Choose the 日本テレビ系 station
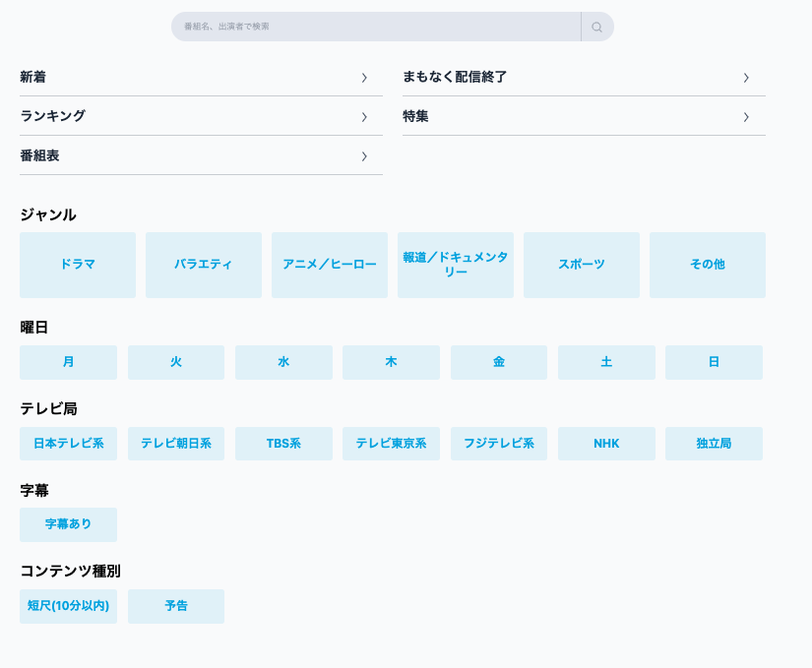Screen dimensions: 812x668 68,444
